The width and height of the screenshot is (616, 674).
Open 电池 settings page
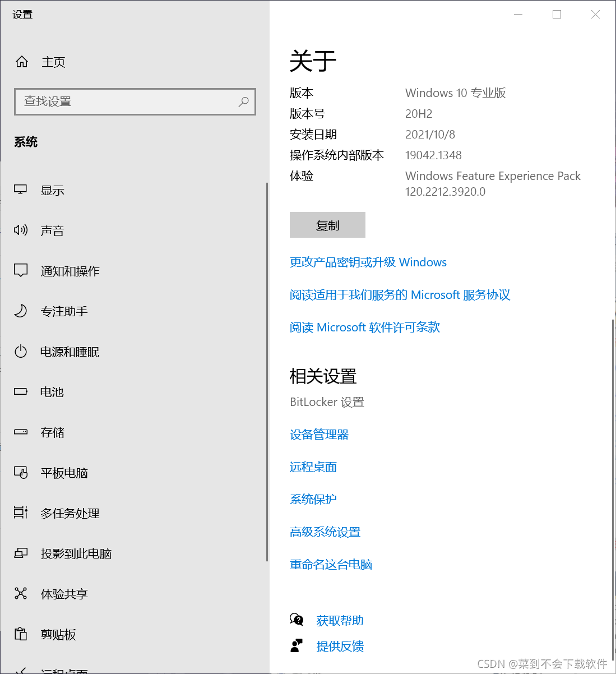(52, 392)
